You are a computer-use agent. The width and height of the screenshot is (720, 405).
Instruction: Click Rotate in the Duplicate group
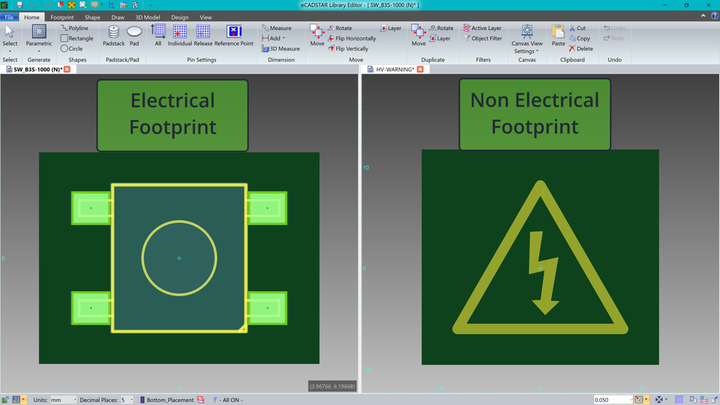coord(441,28)
